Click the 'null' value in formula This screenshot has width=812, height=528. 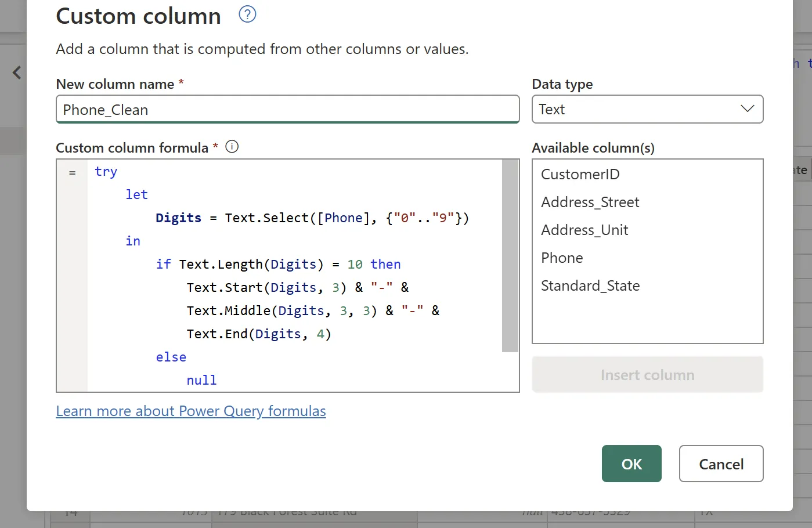pyautogui.click(x=201, y=380)
